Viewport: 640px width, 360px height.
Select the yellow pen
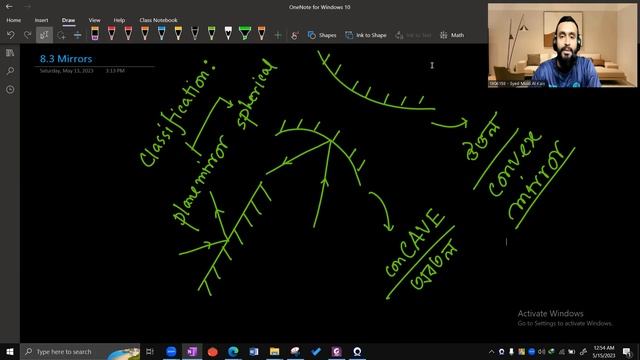178,33
